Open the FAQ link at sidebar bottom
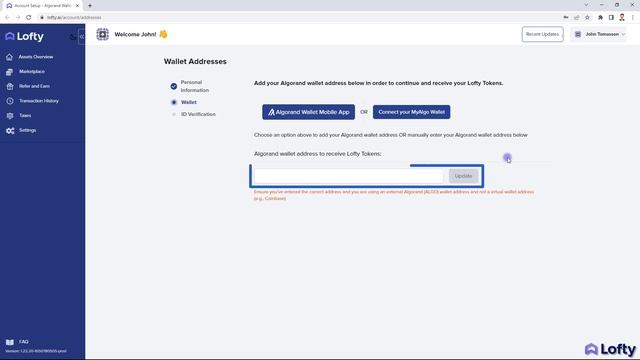Screen dimensions: 640x360 coord(24,342)
